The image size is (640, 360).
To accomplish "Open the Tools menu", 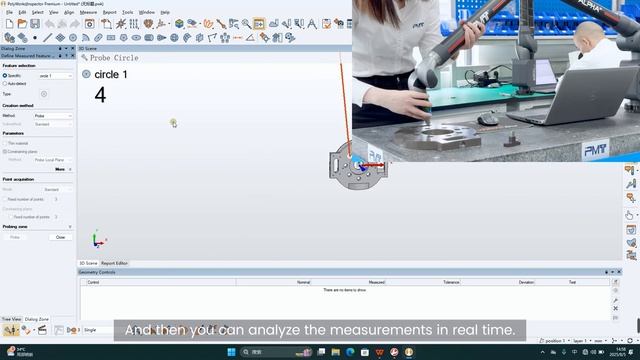I will (128, 13).
